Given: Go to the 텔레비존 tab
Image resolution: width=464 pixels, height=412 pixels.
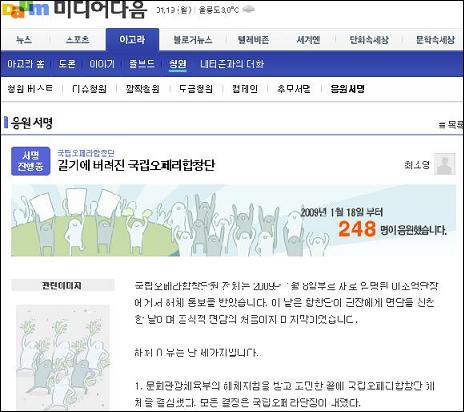Looking at the screenshot, I should click(253, 40).
